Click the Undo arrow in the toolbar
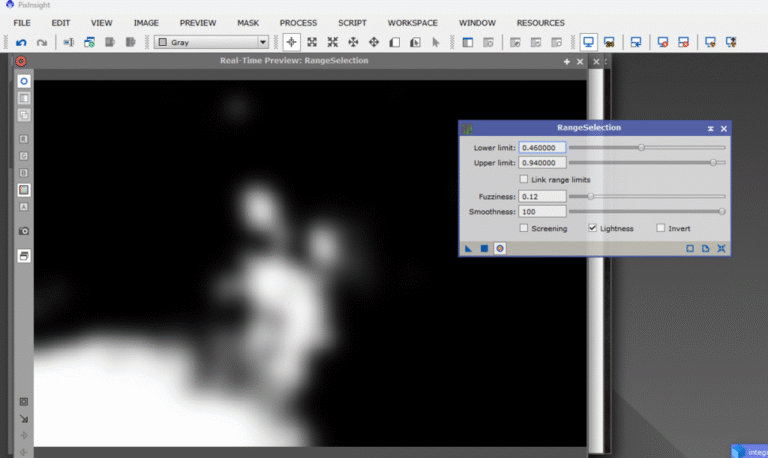 (x=21, y=42)
